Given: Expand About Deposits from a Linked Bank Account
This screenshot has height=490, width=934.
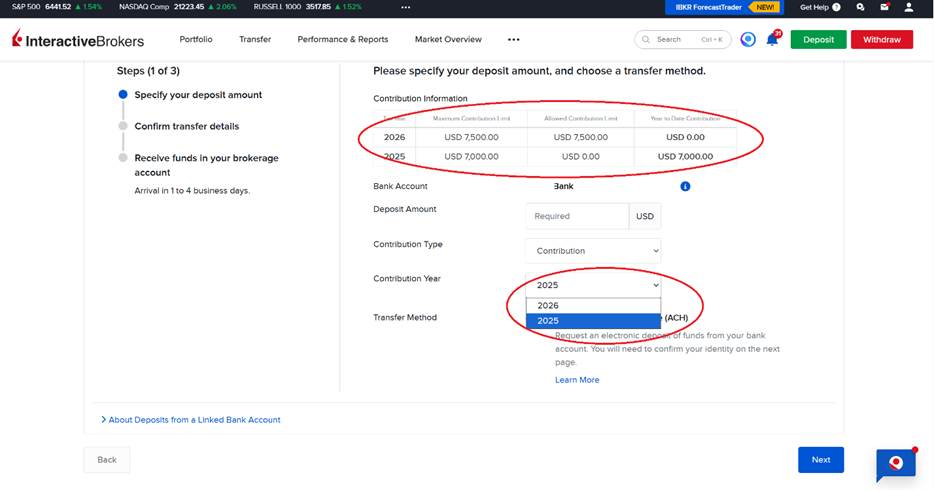Looking at the screenshot, I should (191, 420).
